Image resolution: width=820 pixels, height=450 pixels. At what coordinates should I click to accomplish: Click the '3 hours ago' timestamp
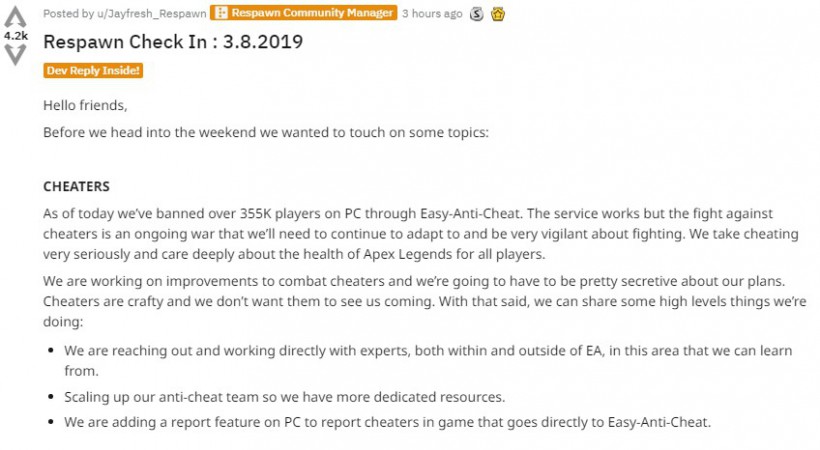click(x=433, y=14)
